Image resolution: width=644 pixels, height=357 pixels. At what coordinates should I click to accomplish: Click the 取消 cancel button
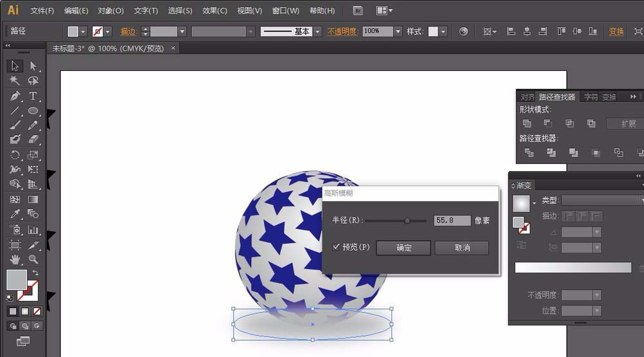[x=462, y=248]
